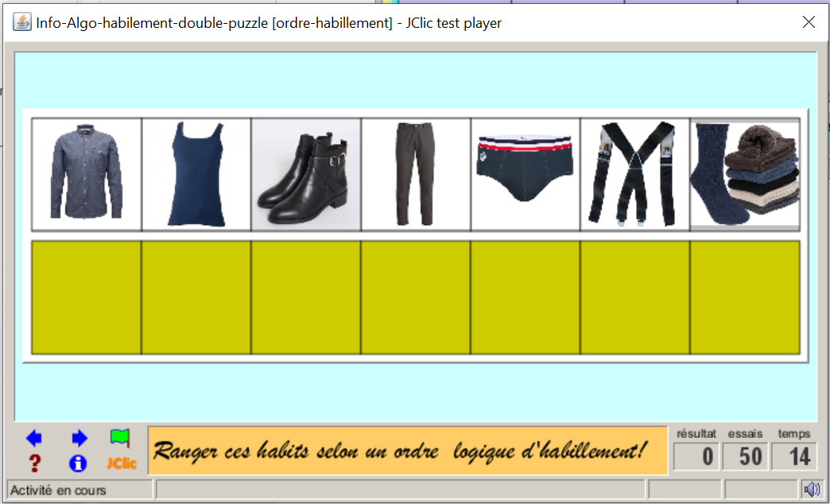This screenshot has height=504, width=830.
Task: Click the first yellow empty slot
Action: (87, 297)
